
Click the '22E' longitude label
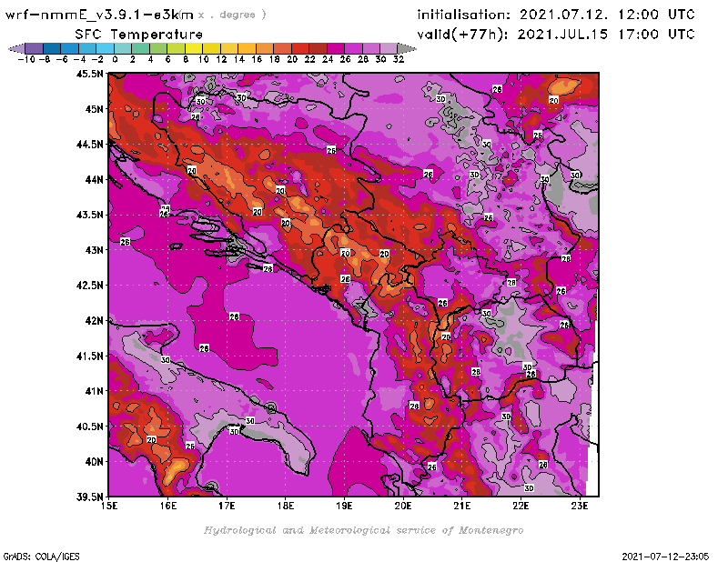click(521, 506)
